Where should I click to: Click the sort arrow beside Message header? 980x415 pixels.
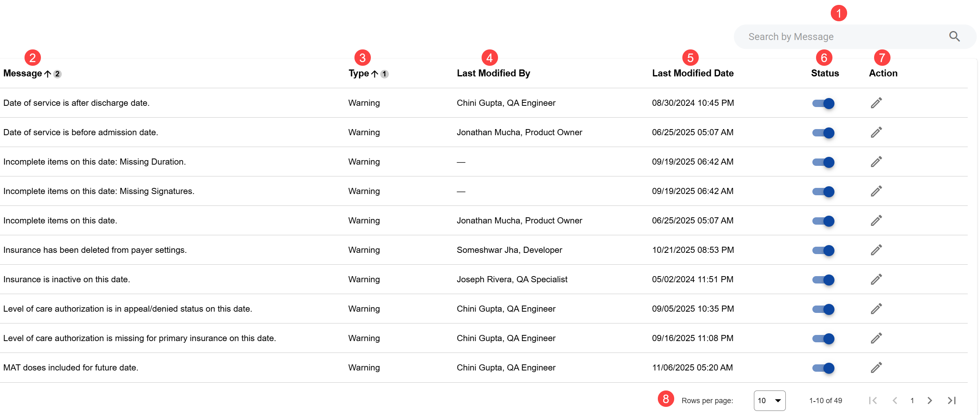[x=48, y=74]
